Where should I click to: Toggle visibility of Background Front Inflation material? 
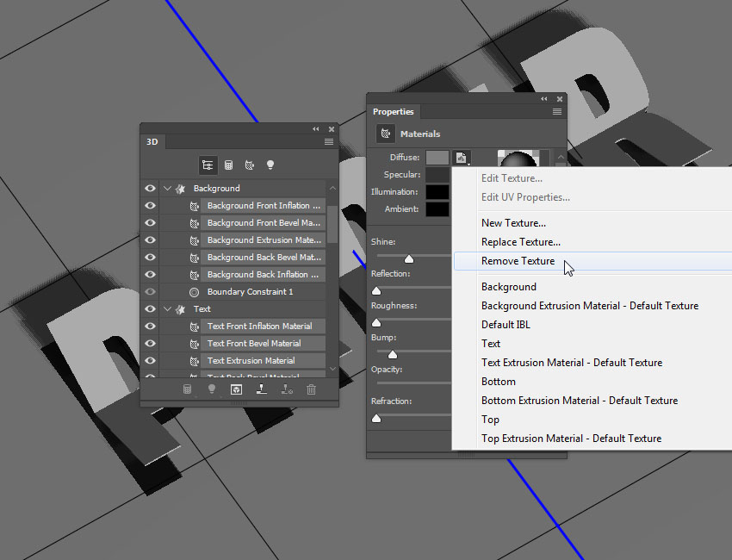pos(150,206)
